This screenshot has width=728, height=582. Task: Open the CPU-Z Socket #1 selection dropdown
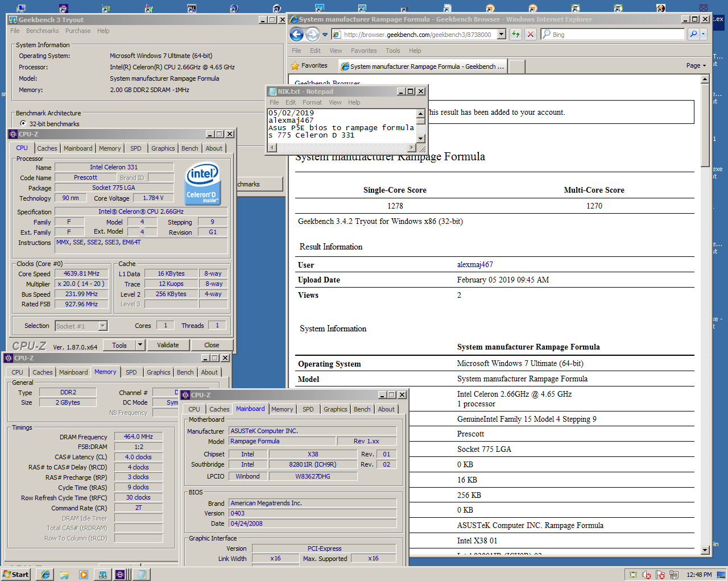(103, 326)
